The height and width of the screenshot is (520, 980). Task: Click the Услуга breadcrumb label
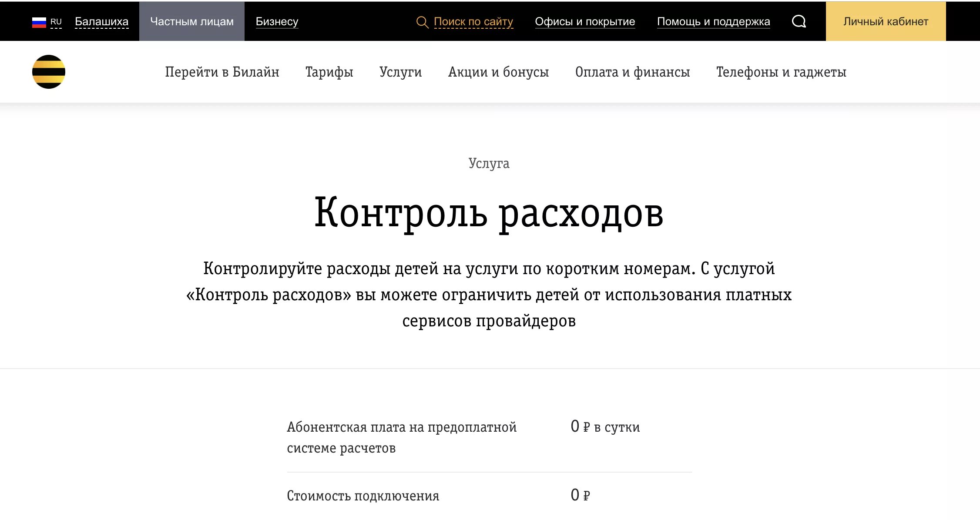[x=489, y=163]
